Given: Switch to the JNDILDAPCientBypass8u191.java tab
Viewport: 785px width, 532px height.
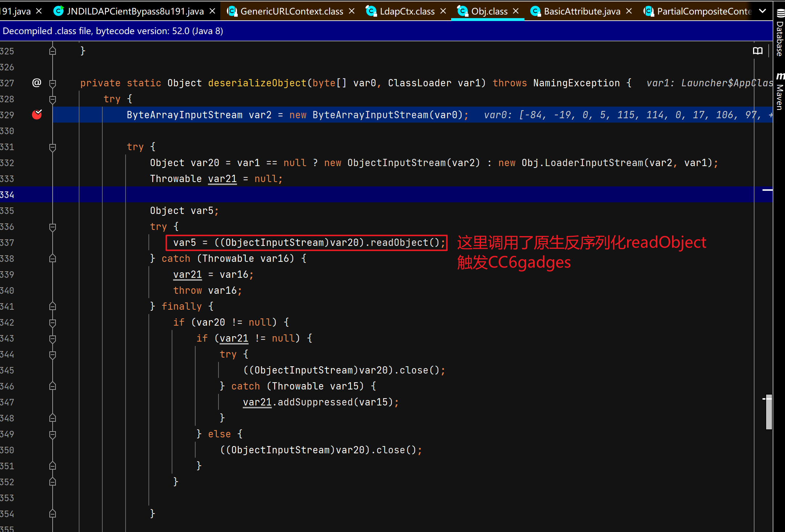Looking at the screenshot, I should [135, 11].
